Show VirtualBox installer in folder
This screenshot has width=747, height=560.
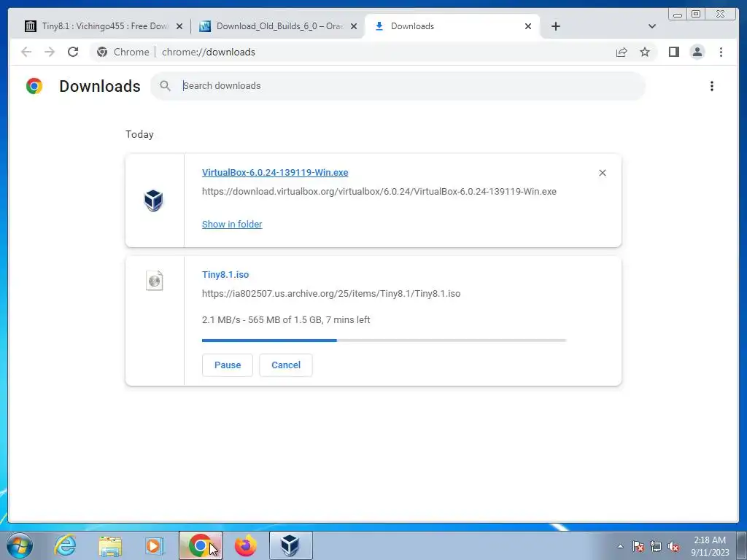tap(232, 225)
